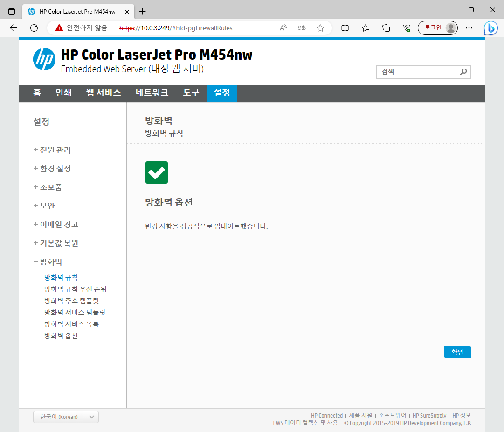The width and height of the screenshot is (504, 432).
Task: Open the HP SureSupply footer link
Action: click(x=429, y=415)
